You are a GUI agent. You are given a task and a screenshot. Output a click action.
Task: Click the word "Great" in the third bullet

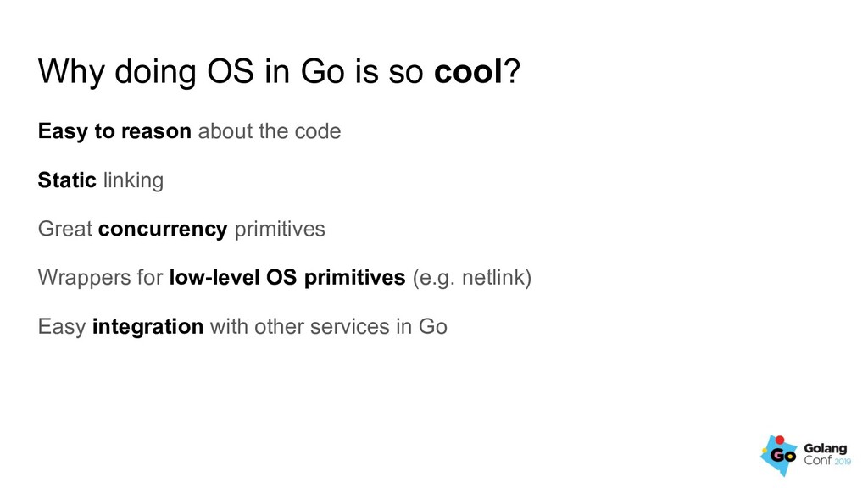65,230
